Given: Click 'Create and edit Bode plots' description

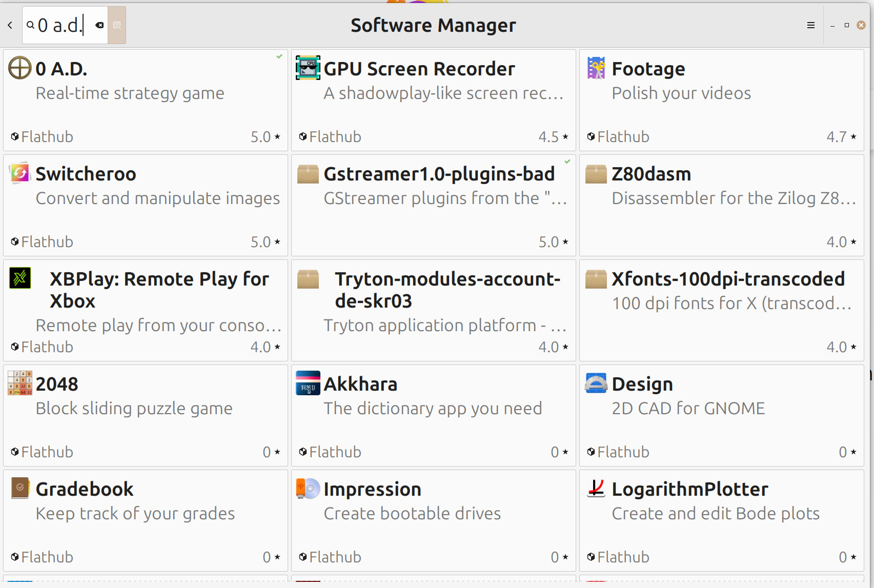Looking at the screenshot, I should 716,514.
